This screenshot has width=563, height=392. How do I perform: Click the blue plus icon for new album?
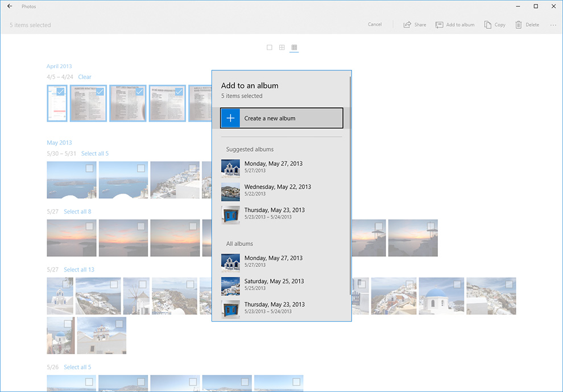(230, 118)
